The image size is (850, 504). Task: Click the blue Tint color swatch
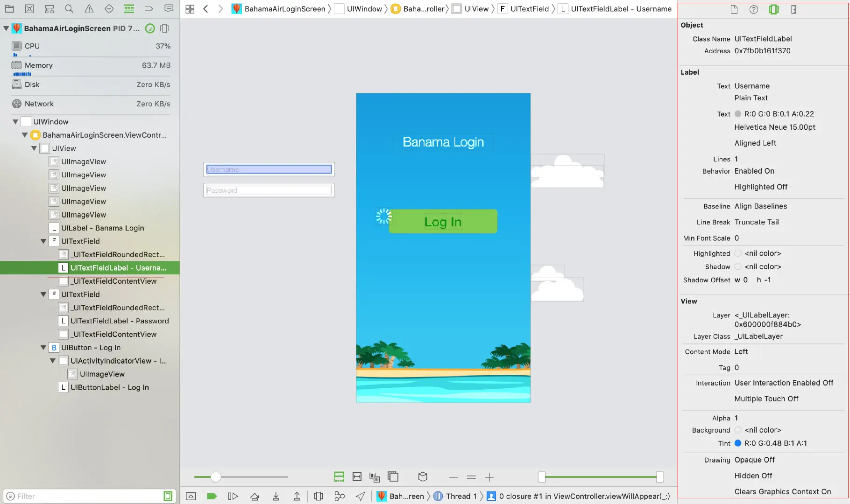[738, 443]
